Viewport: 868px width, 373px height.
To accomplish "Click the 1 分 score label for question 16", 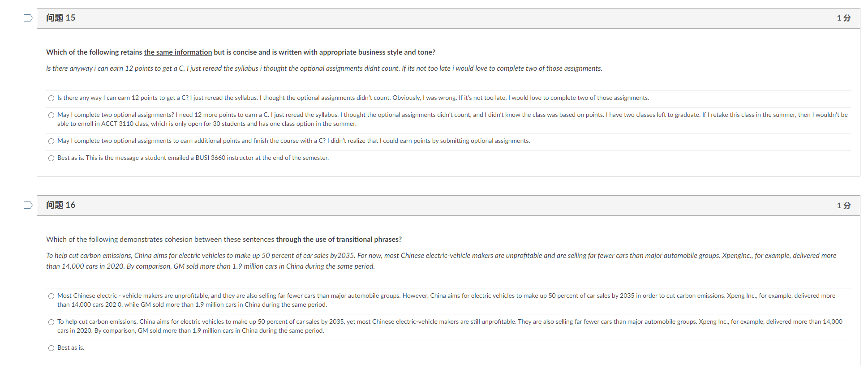I will tap(843, 206).
